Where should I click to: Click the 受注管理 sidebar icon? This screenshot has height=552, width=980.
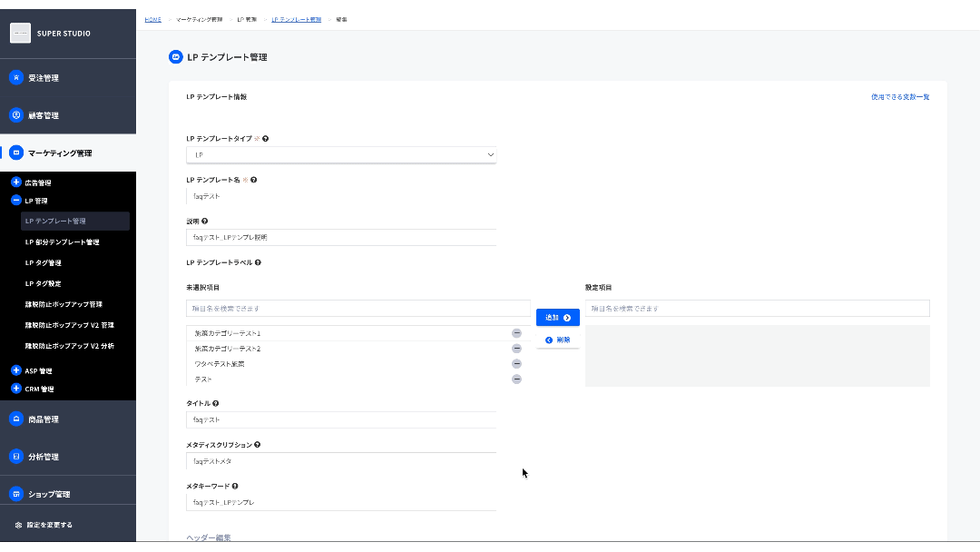[15, 78]
